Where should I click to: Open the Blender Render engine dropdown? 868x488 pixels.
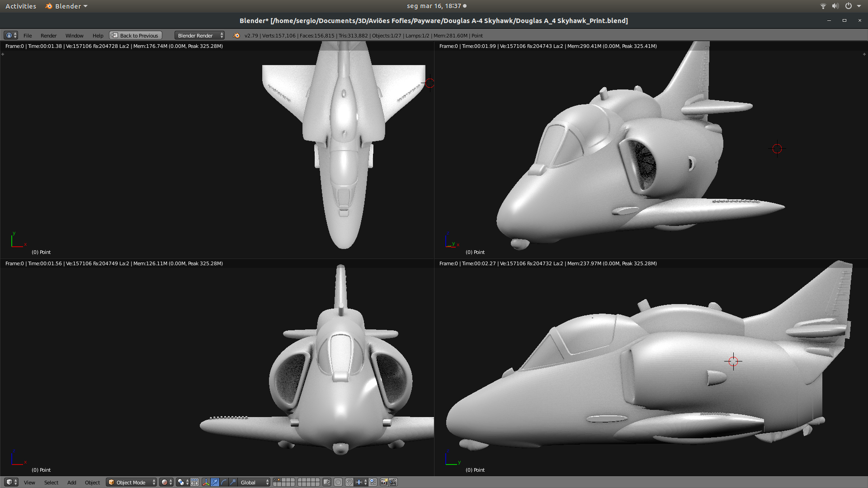tap(199, 35)
